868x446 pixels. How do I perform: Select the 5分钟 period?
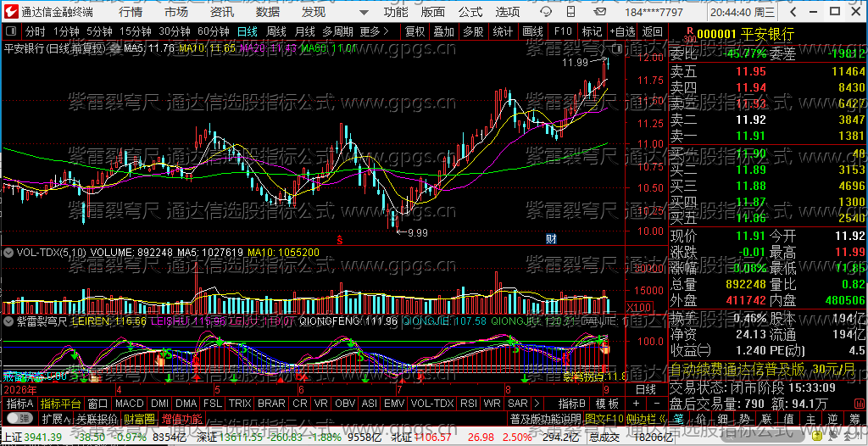pyautogui.click(x=98, y=31)
